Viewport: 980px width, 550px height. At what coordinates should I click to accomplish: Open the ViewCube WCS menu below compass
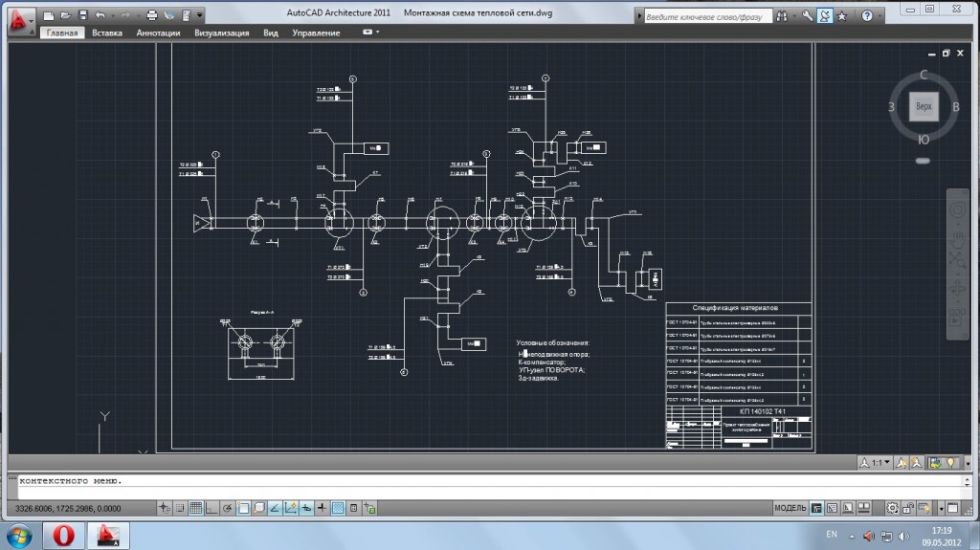923,161
